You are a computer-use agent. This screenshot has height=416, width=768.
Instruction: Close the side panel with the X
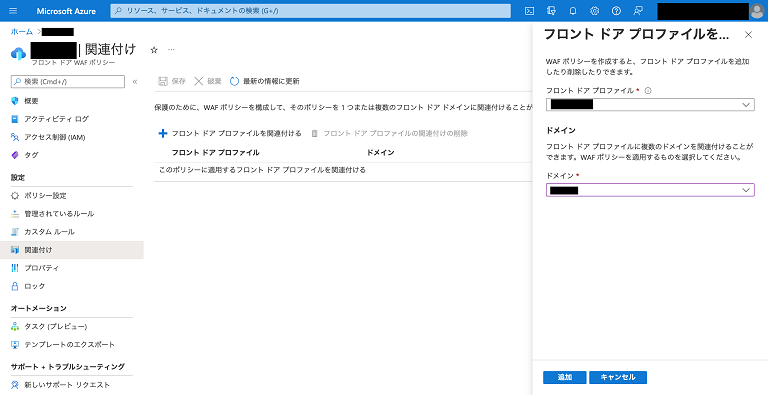tap(749, 35)
